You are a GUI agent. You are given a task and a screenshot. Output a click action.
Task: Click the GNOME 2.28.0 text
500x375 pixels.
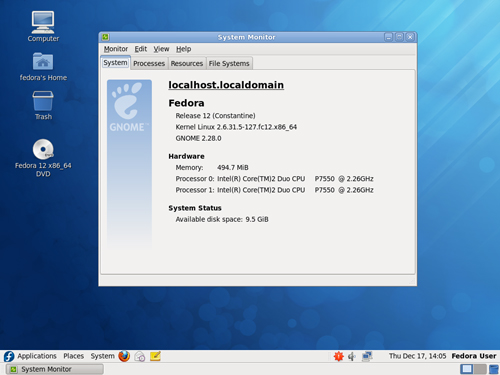[x=198, y=138]
